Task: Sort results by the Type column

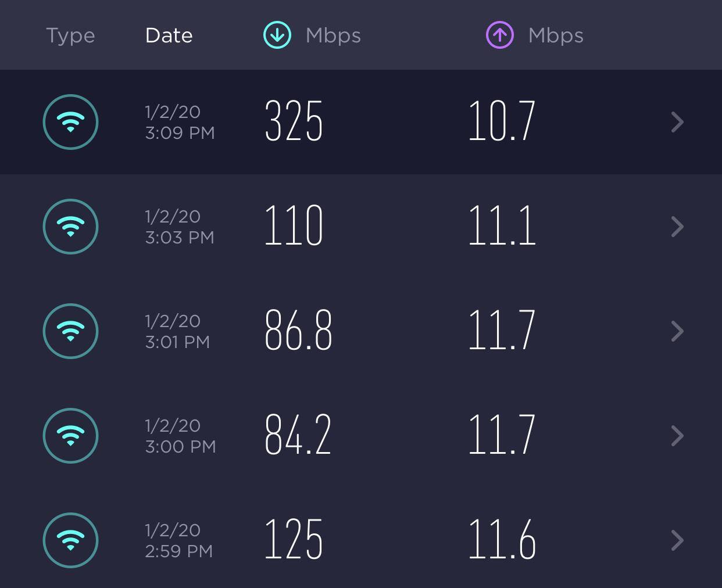Action: tap(70, 35)
